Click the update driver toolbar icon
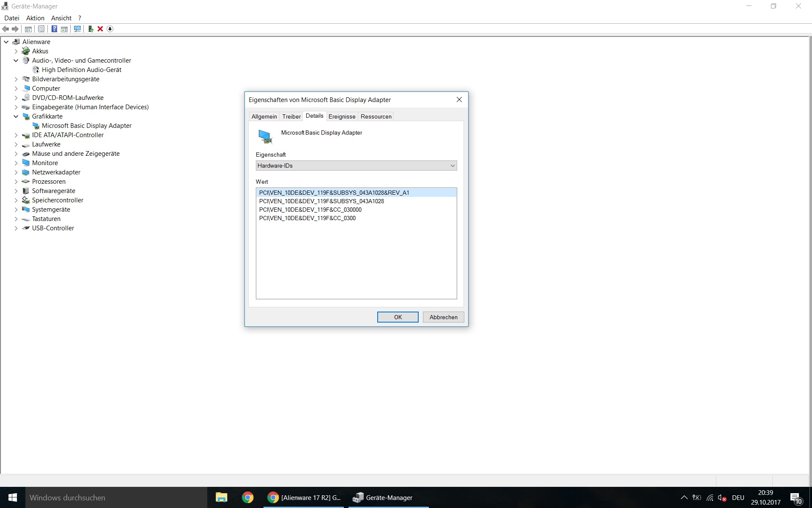Viewport: 812px width, 508px height. 91,29
